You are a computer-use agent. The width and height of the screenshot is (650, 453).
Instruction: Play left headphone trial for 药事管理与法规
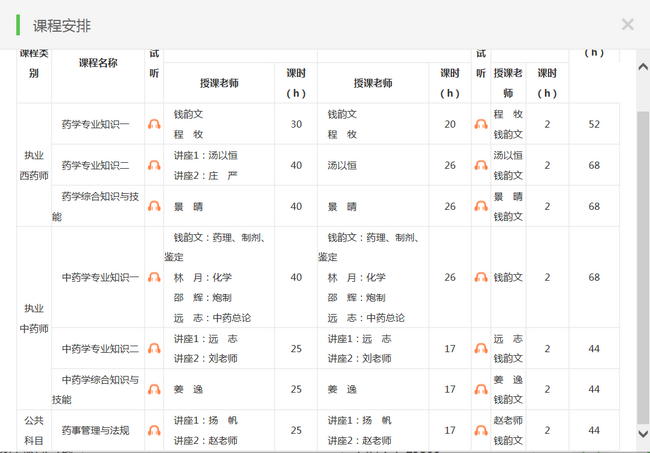click(154, 430)
